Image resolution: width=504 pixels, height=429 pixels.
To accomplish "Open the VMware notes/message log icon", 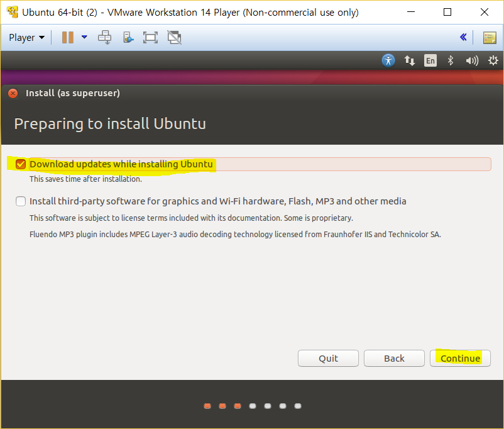I will click(x=490, y=37).
